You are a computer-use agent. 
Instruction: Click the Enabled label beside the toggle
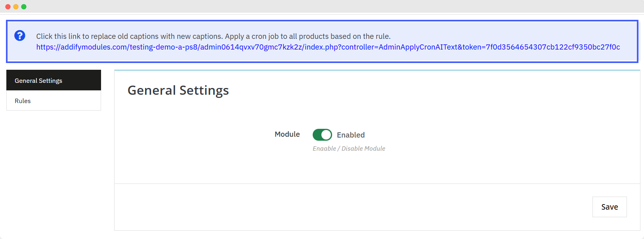(351, 135)
